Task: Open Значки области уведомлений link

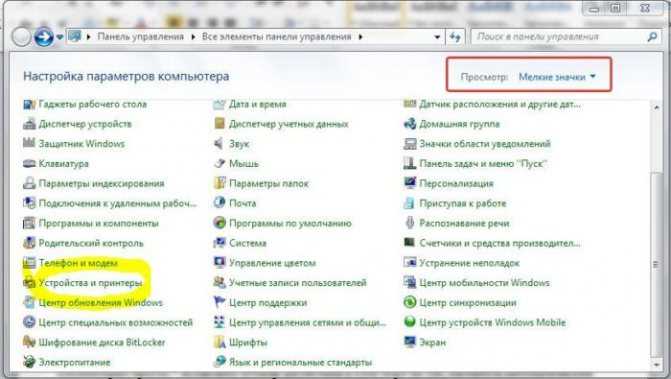Action: click(x=485, y=144)
